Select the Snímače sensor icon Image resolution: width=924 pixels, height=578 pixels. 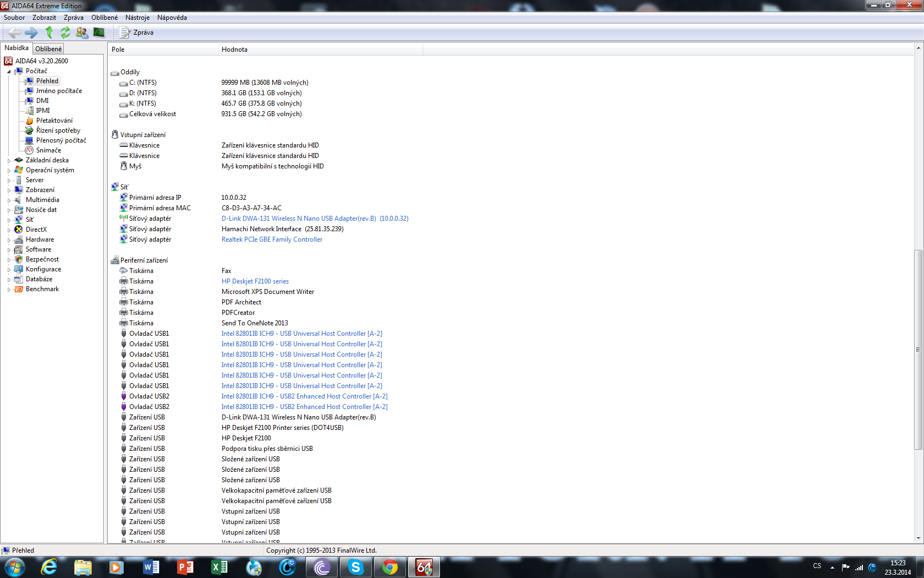click(30, 150)
